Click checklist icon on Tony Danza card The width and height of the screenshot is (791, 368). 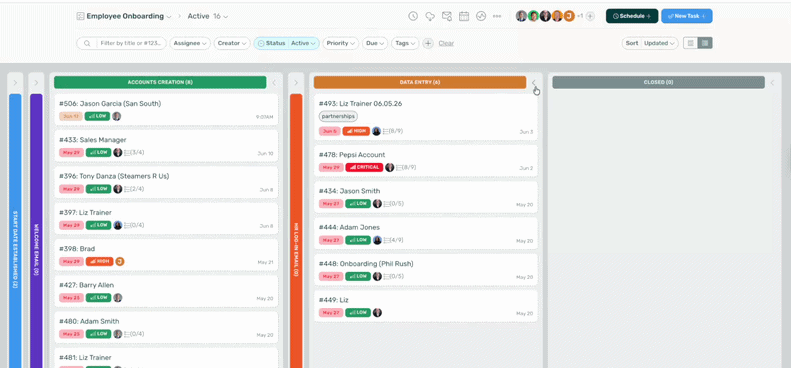coord(128,189)
